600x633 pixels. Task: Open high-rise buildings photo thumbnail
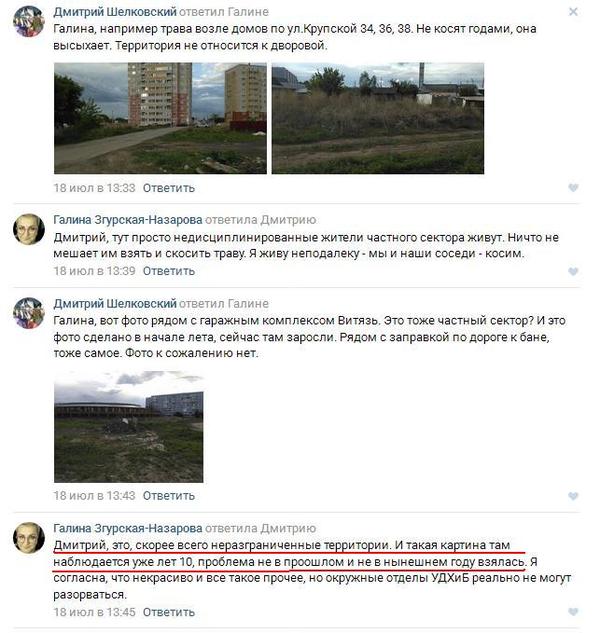point(160,118)
